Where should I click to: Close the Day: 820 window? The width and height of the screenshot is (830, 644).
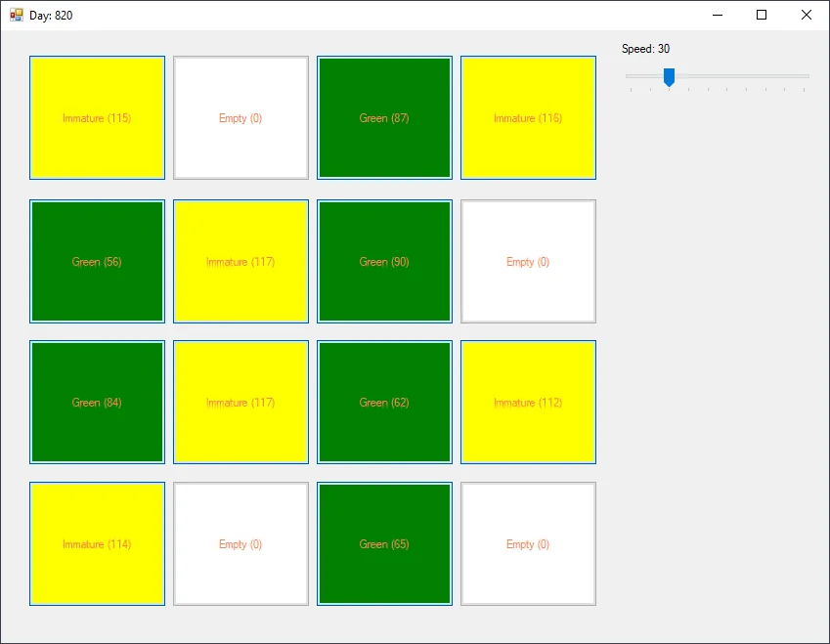807,15
